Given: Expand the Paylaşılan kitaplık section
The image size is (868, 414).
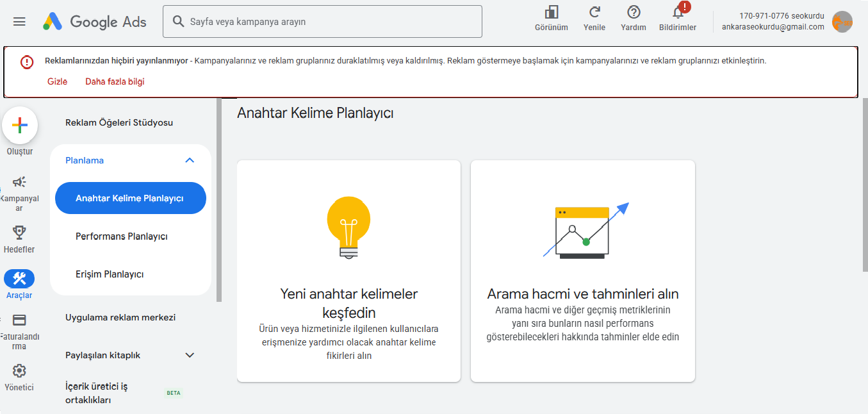Looking at the screenshot, I should 189,354.
